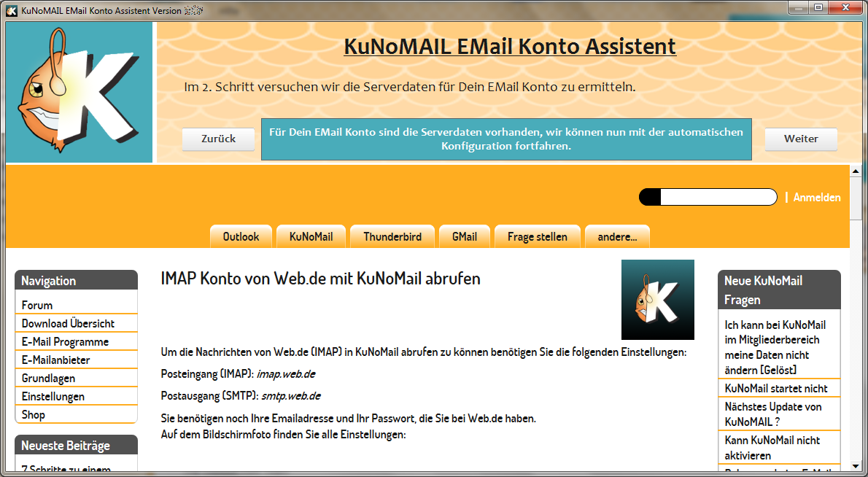The image size is (868, 477).
Task: Select the GMail tab
Action: point(465,237)
